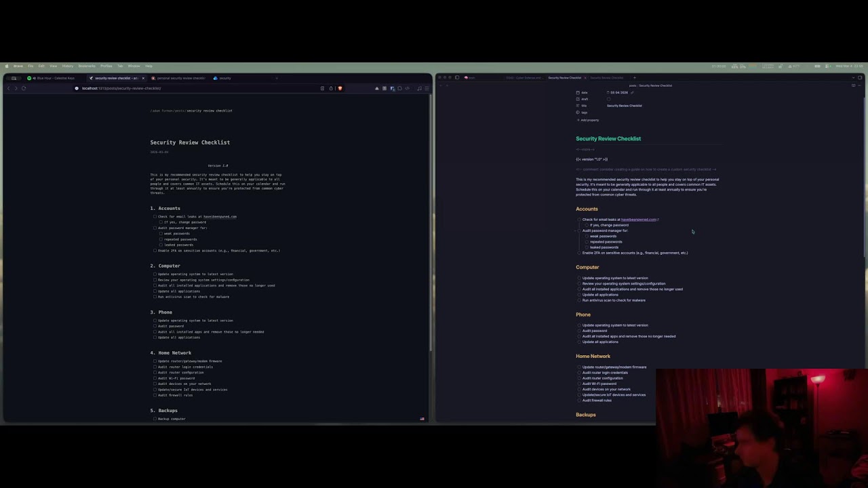Image resolution: width=868 pixels, height=488 pixels.
Task: Check 'If yes, change password' in Brave page
Action: click(x=161, y=222)
